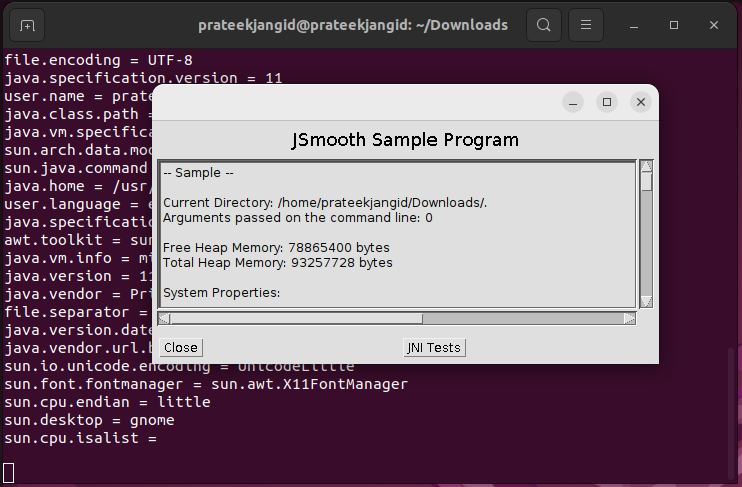Image resolution: width=742 pixels, height=487 pixels.
Task: Click the terminal cursor block at prompt
Action: (x=9, y=473)
